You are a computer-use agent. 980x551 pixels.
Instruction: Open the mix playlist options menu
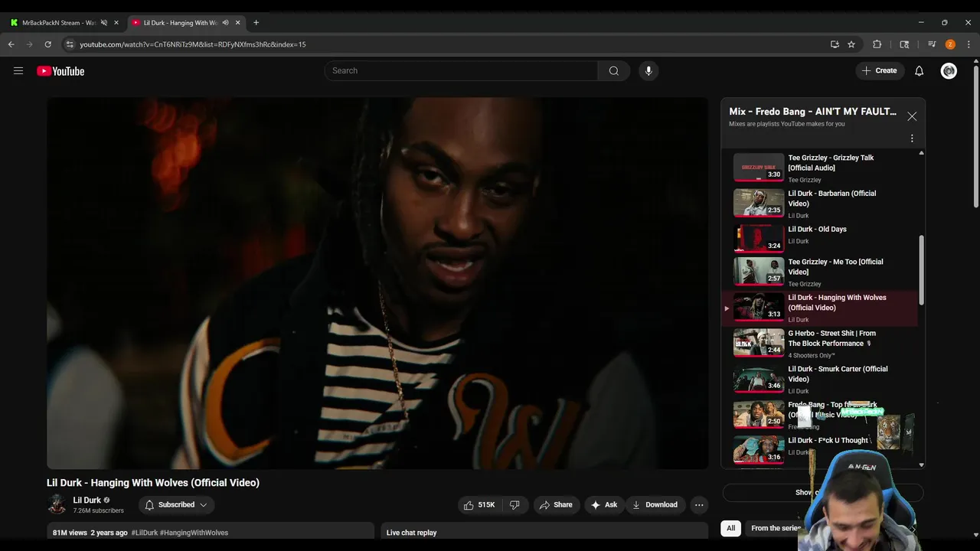(912, 139)
